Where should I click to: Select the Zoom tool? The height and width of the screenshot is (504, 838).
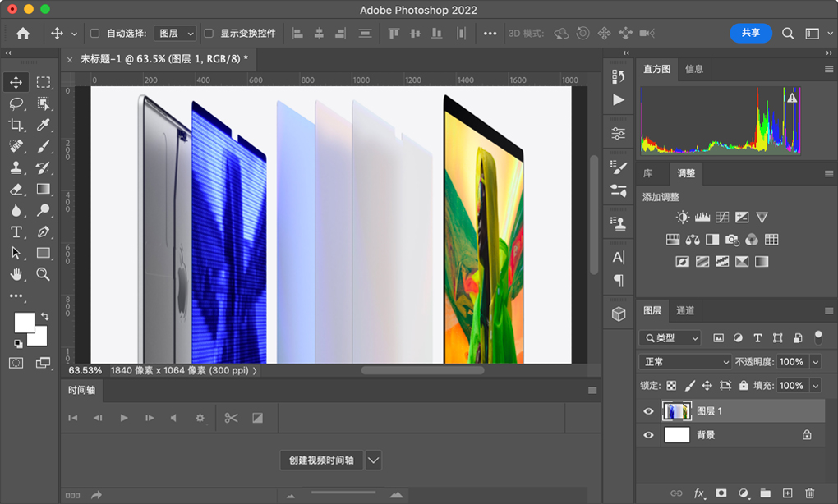[x=44, y=274]
